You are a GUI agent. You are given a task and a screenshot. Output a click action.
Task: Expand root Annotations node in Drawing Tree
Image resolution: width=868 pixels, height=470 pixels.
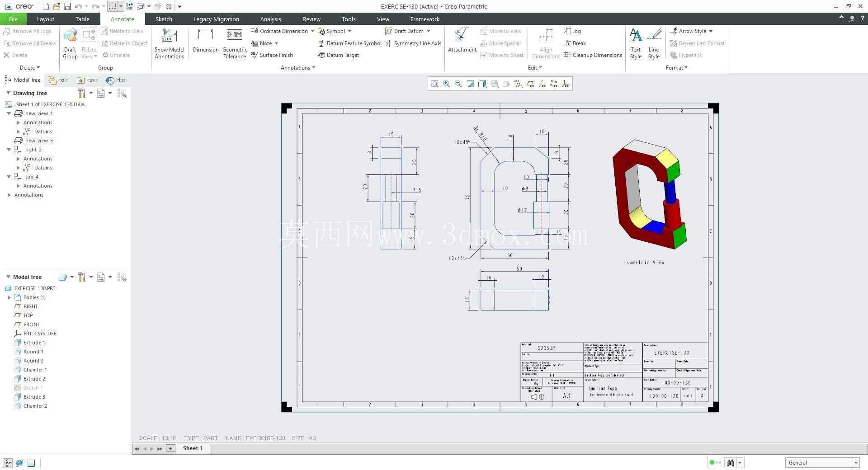(9, 195)
